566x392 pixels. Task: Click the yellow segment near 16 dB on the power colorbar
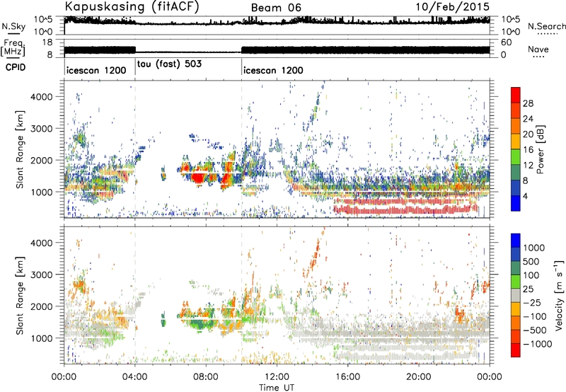pyautogui.click(x=516, y=142)
